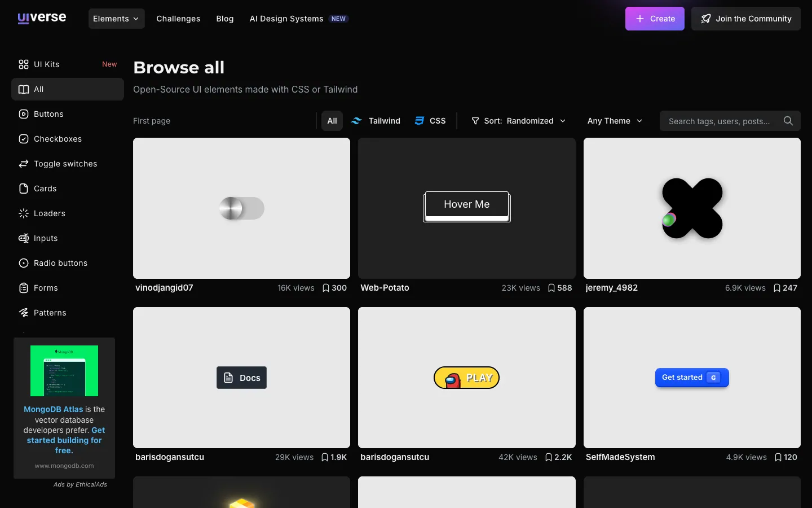Click Ads by EthicalAds link
The width and height of the screenshot is (812, 508).
click(x=80, y=484)
